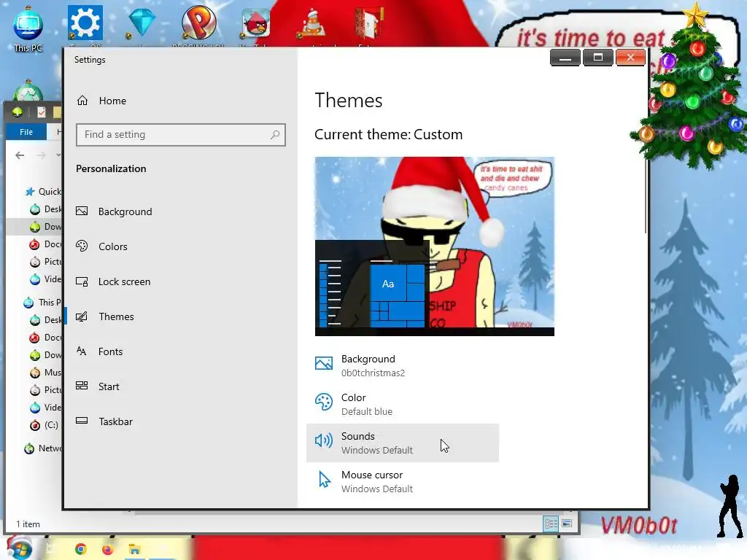Open Colors in the Personalization sidebar

(102, 246)
